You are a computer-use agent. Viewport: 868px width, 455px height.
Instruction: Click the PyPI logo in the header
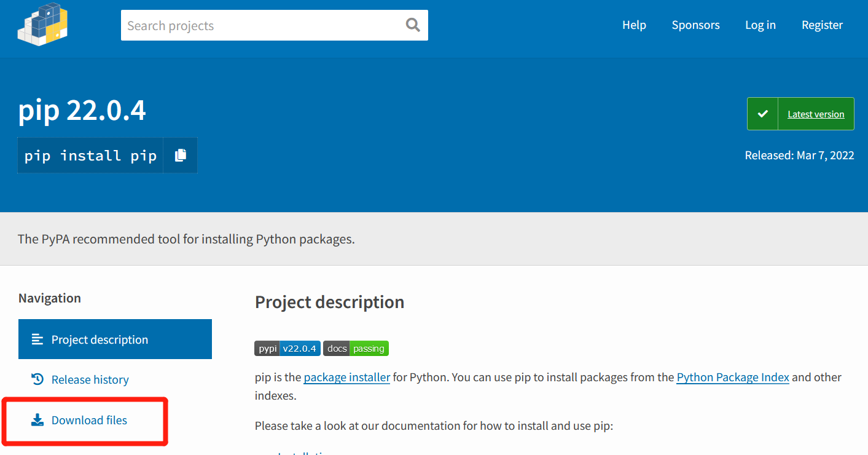(x=42, y=25)
